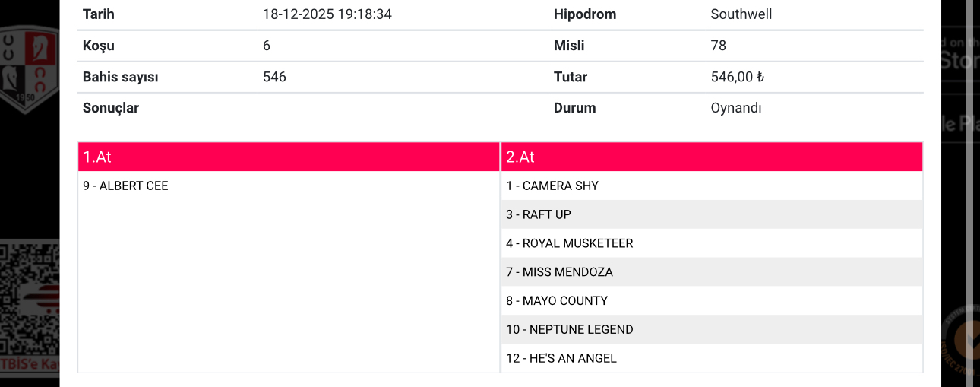
Task: Click the 546,00 ₺ amount value
Action: click(737, 77)
